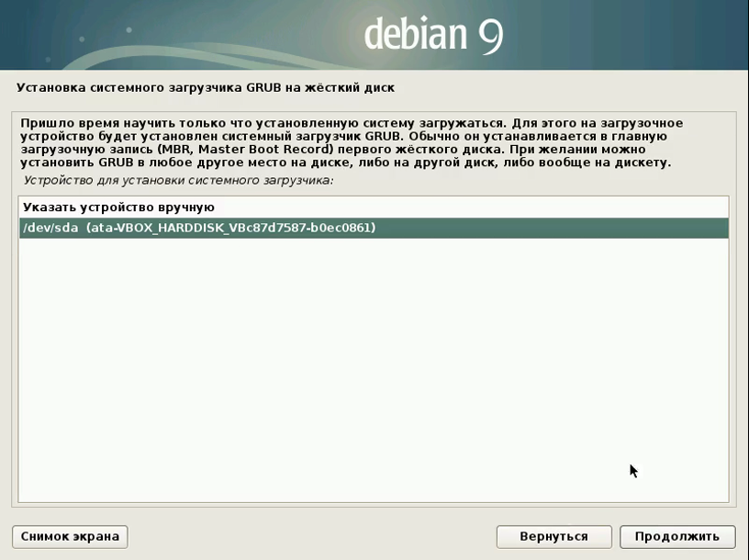The width and height of the screenshot is (749, 560).
Task: Select the /dev/sda VBOX_HARDDISK device row
Action: (x=374, y=228)
